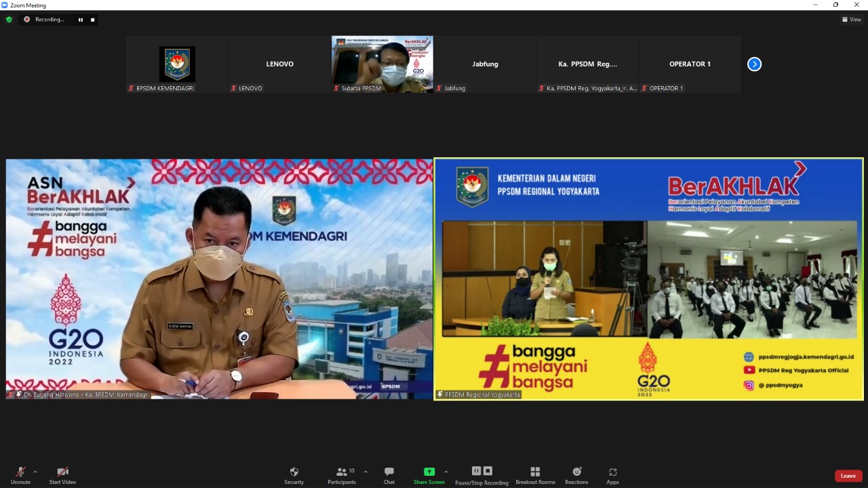Open Participants panel
Viewport: 868px width, 488px height.
pos(342,476)
